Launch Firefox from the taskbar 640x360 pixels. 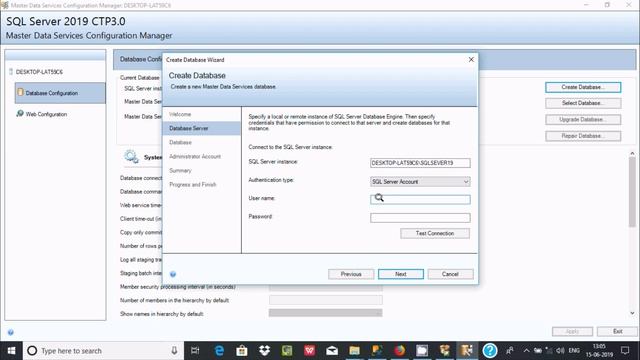tap(399, 351)
